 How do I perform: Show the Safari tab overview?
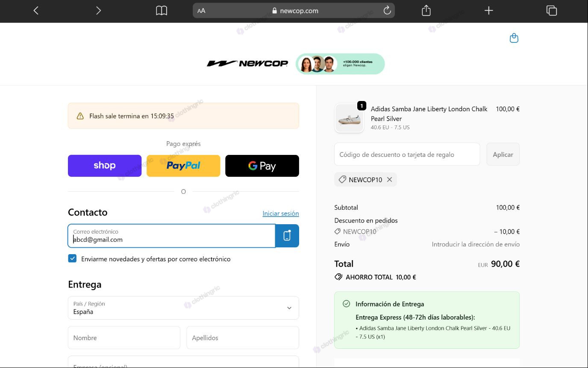pyautogui.click(x=552, y=11)
